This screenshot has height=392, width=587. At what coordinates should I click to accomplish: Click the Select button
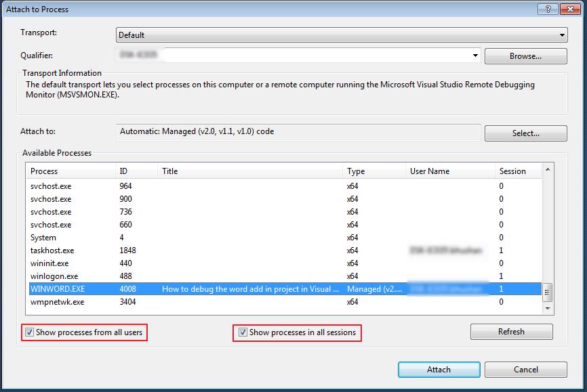[525, 133]
